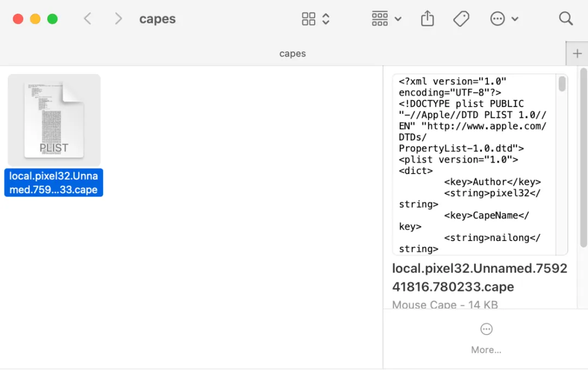Click the XML preview scrollbar
Screen dimensions: 588x370
[562, 84]
